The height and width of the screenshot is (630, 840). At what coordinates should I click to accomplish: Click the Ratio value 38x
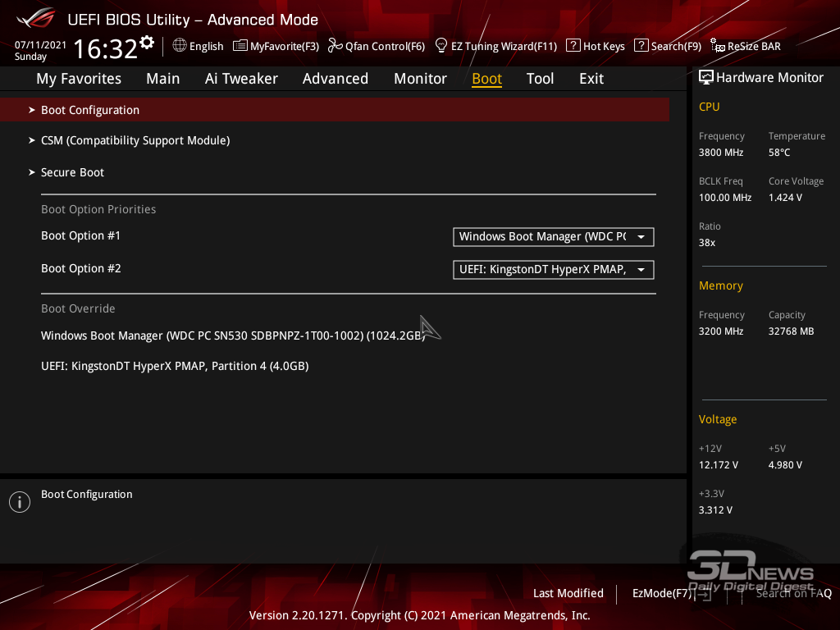pyautogui.click(x=707, y=243)
